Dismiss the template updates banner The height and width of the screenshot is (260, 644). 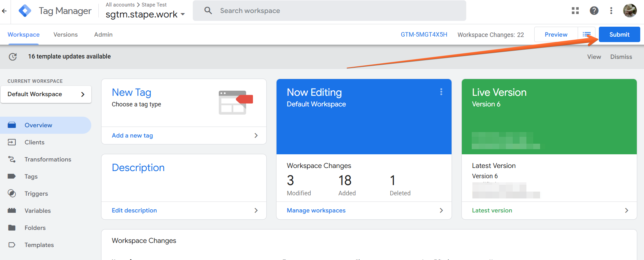pos(621,57)
